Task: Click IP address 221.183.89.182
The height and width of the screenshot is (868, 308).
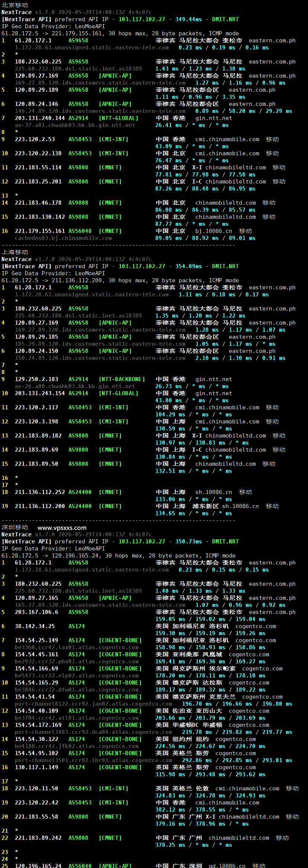Action: pos(38,436)
